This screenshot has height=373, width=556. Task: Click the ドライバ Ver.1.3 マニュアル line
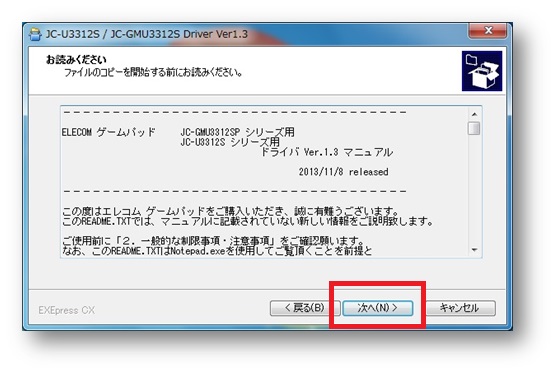pos(327,152)
